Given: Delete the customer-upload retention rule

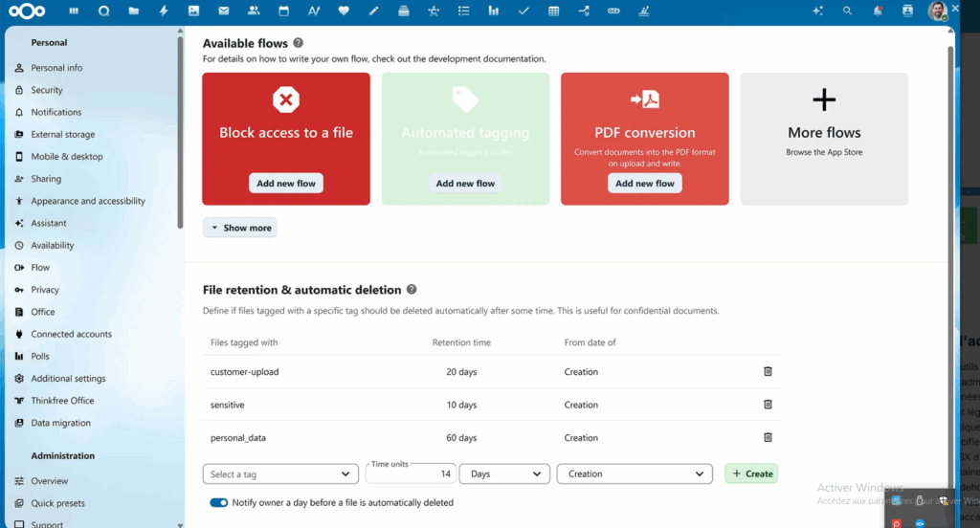Looking at the screenshot, I should [x=768, y=371].
